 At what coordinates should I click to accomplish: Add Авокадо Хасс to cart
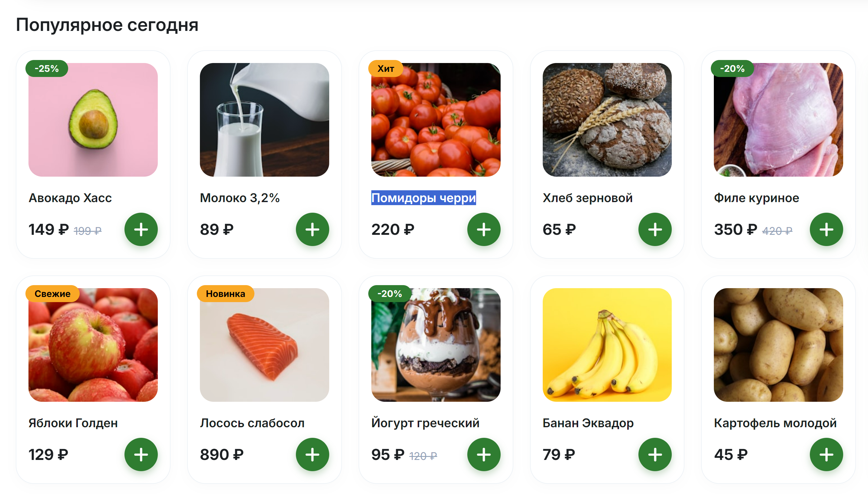(141, 229)
